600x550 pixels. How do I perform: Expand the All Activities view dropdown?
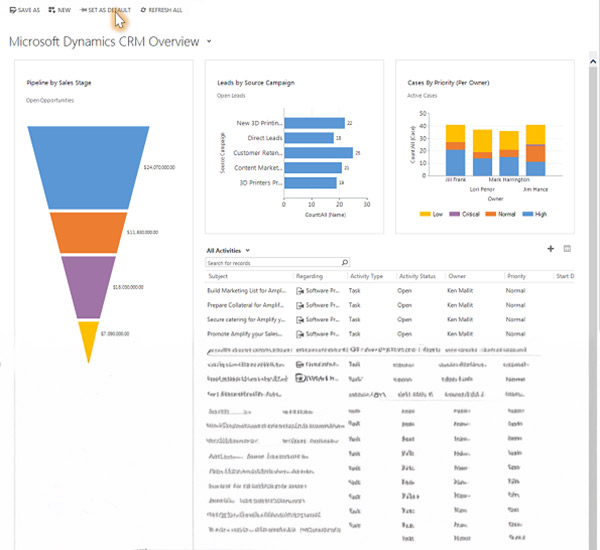click(248, 250)
